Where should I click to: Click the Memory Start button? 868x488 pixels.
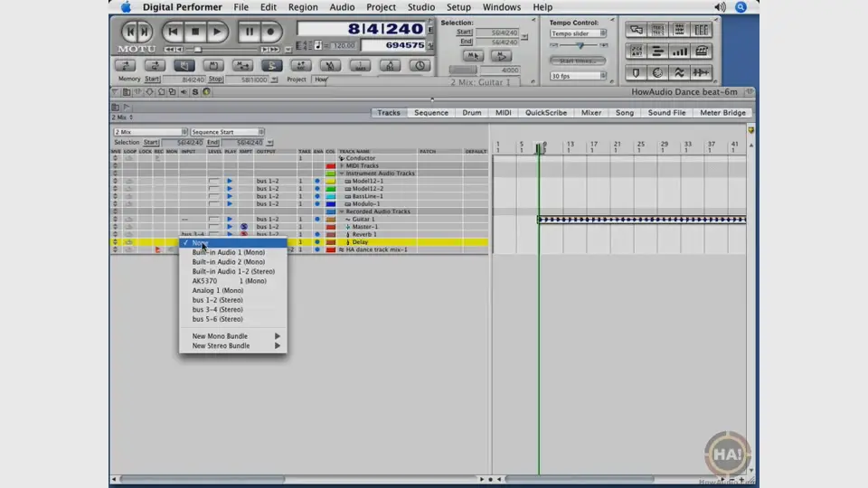tap(152, 80)
